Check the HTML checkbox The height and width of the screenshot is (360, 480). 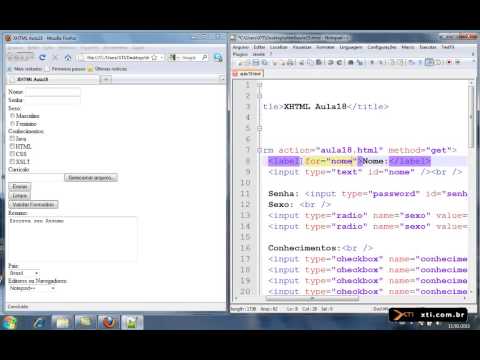[12, 146]
